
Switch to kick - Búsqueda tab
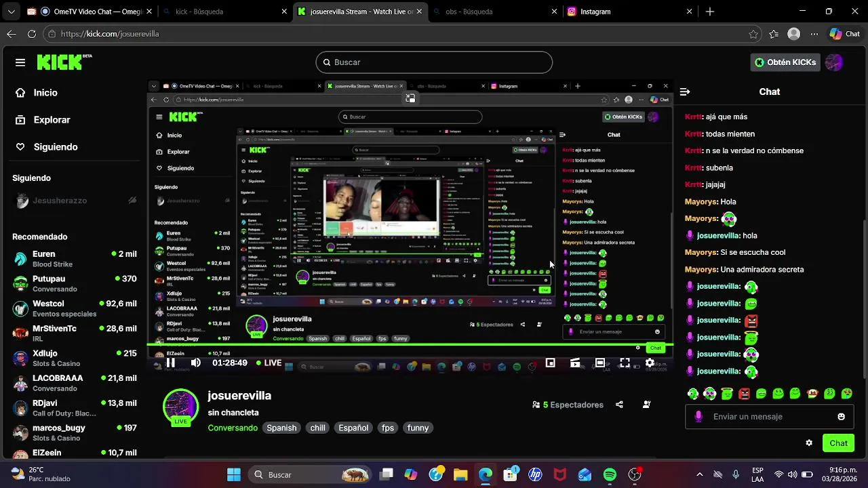click(x=226, y=12)
